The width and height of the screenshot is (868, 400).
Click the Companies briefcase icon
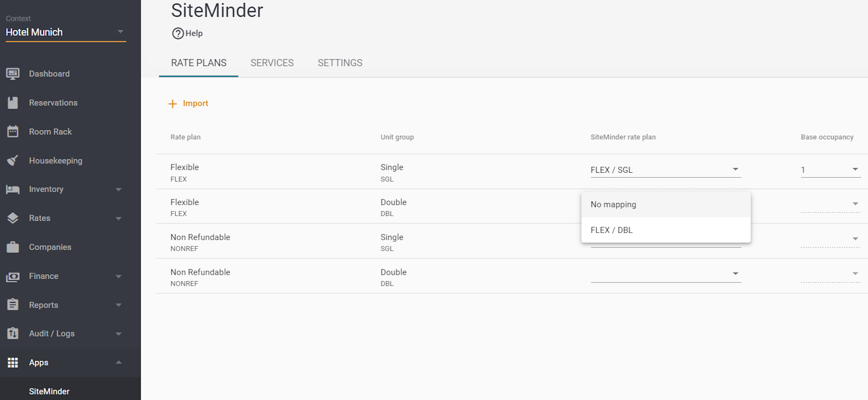13,247
